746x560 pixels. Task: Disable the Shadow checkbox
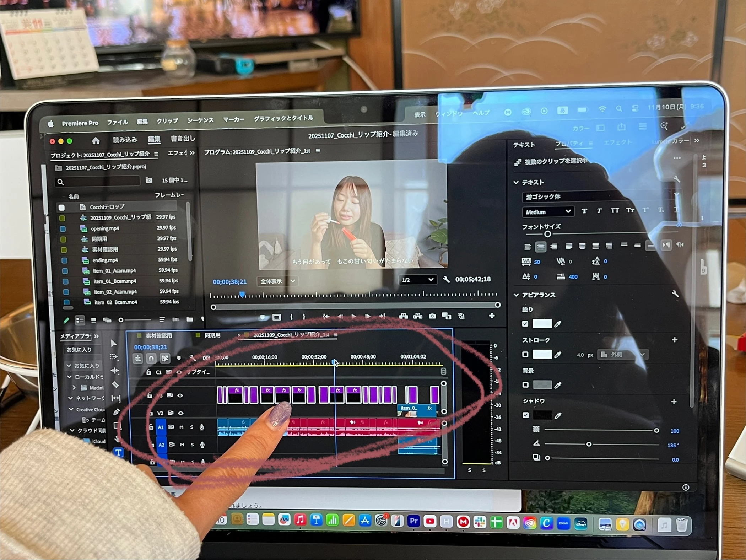[526, 415]
